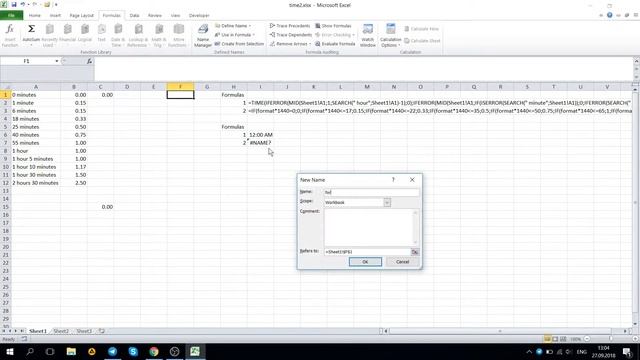Select cell '2 hours 30 minutes'
The width and height of the screenshot is (640, 360).
point(36,183)
